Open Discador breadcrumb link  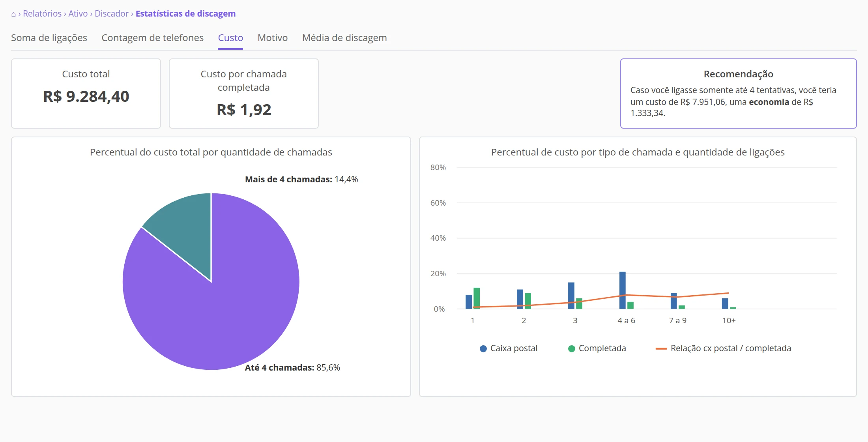point(112,14)
